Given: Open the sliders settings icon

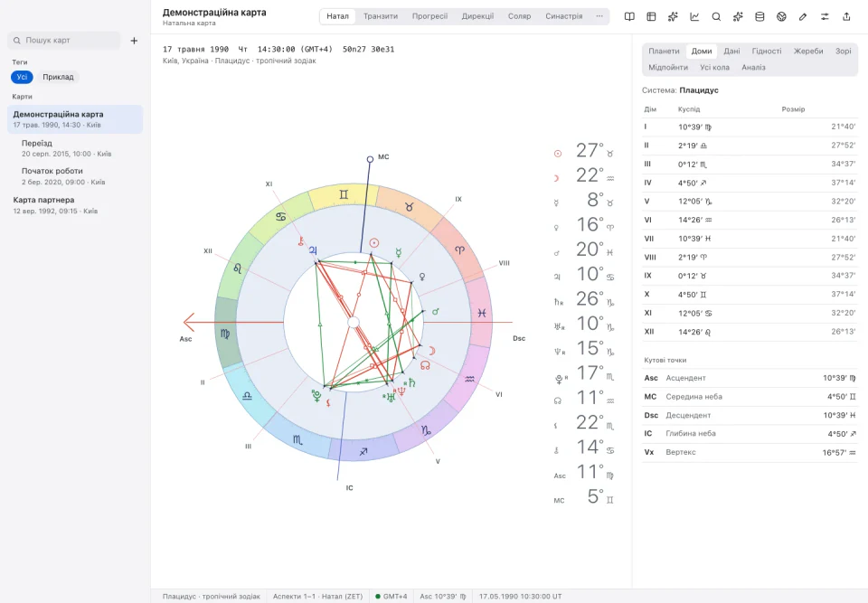Looking at the screenshot, I should pyautogui.click(x=825, y=16).
